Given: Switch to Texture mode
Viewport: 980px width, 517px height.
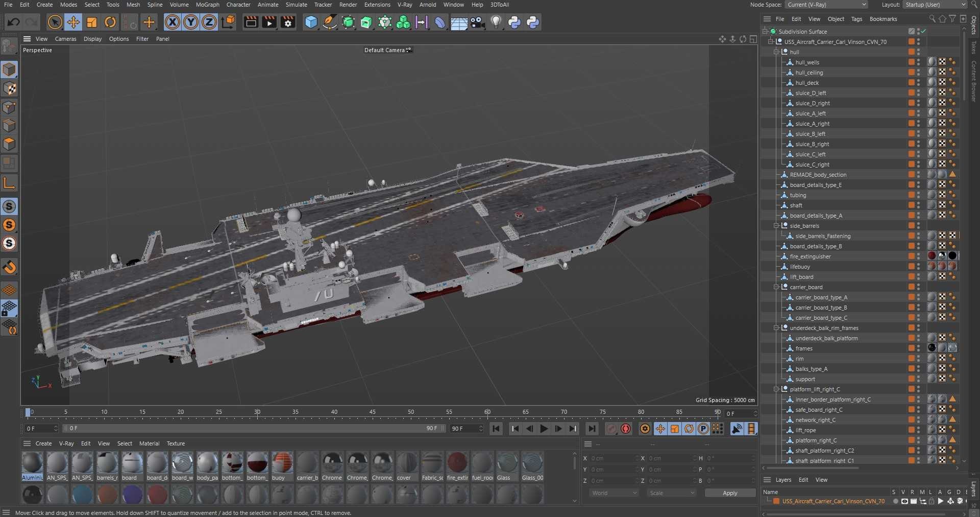Looking at the screenshot, I should coord(9,88).
